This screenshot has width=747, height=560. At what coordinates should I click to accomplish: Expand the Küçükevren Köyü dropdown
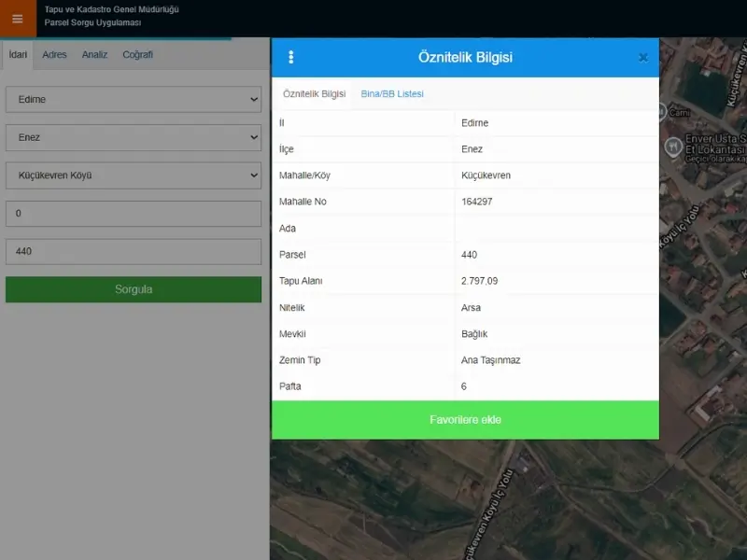[x=134, y=175]
